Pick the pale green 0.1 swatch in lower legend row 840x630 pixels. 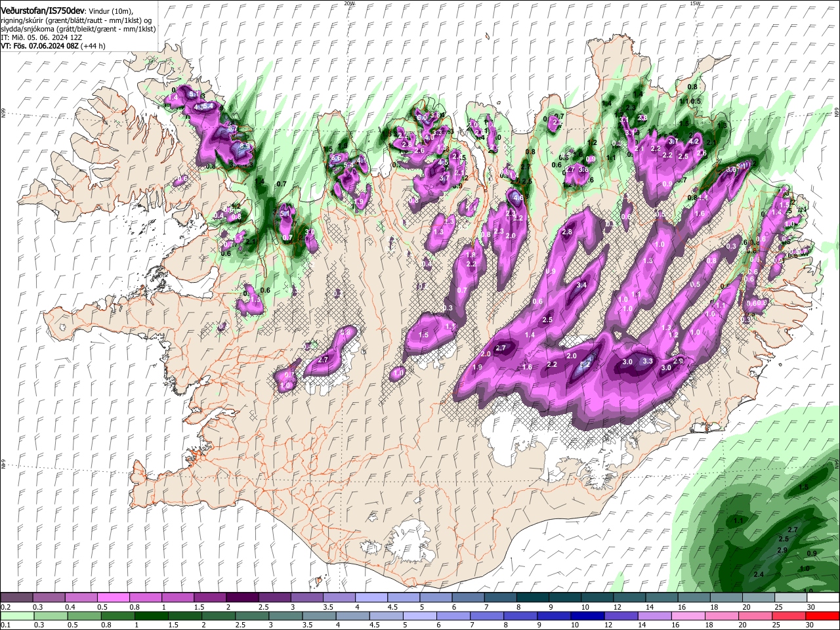pyautogui.click(x=16, y=616)
